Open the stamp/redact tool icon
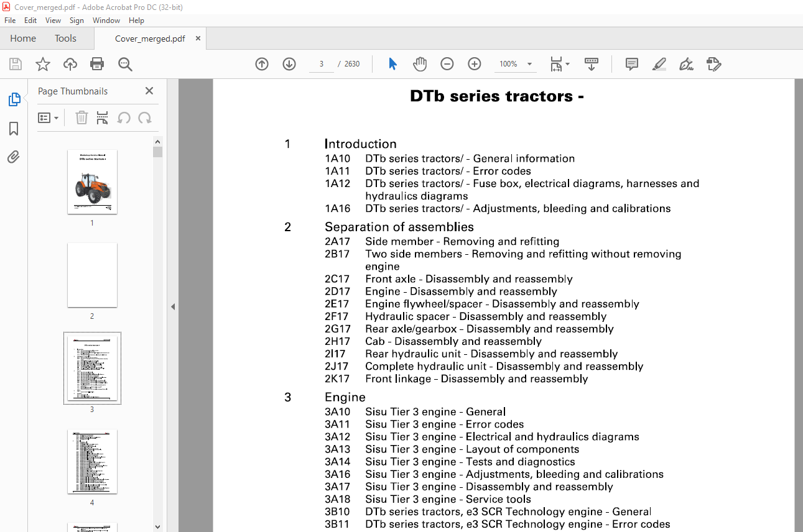803x532 pixels. tap(714, 64)
